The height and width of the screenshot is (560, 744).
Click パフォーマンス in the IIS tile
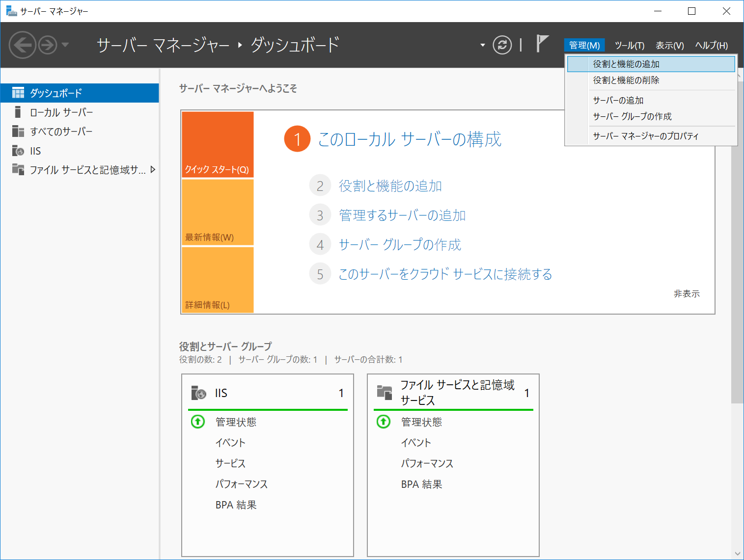pyautogui.click(x=242, y=484)
